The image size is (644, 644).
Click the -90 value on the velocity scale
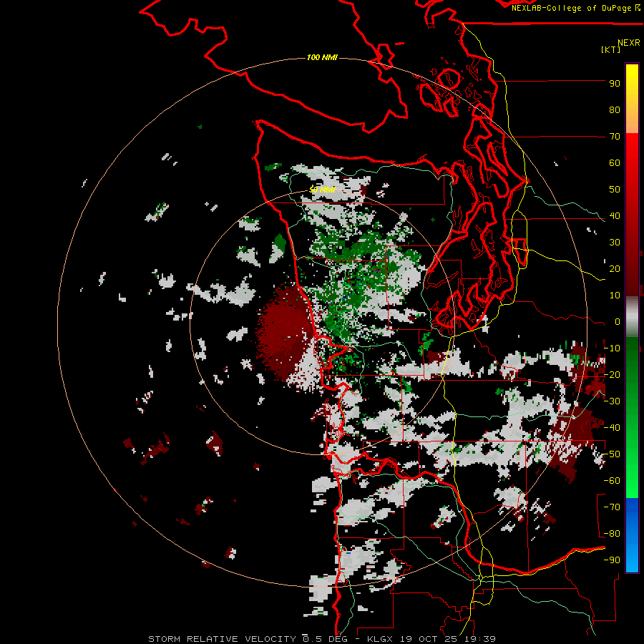point(612,560)
